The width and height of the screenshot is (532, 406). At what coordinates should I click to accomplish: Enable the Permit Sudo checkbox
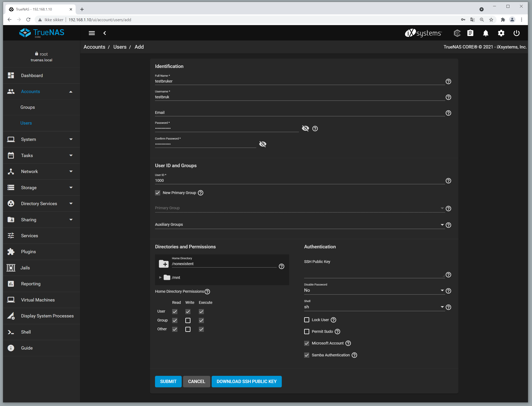306,331
